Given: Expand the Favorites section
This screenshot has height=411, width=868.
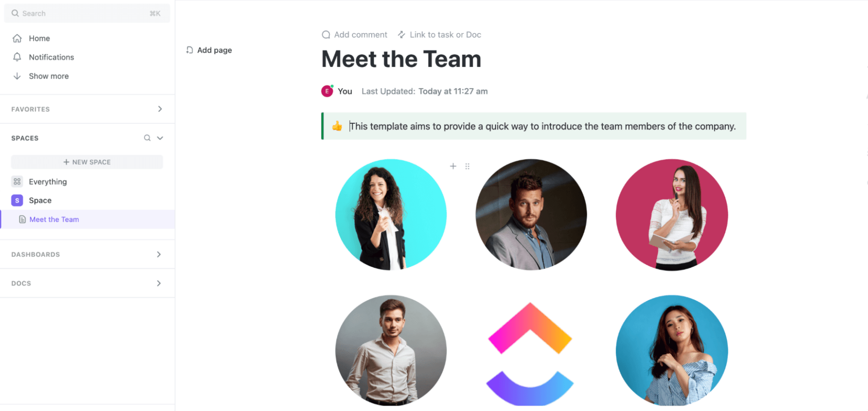Looking at the screenshot, I should tap(160, 109).
